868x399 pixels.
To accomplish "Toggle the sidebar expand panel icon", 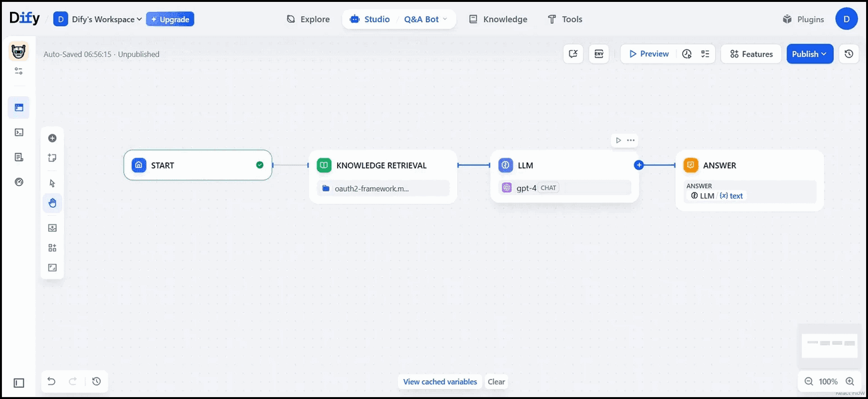I will point(19,383).
